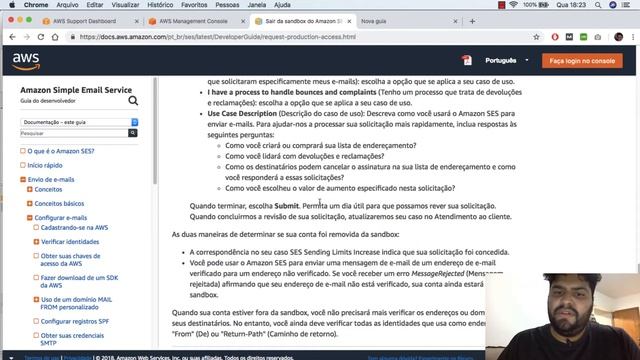This screenshot has height=360, width=640.
Task: Open a new browser tab
Action: tap(472, 21)
